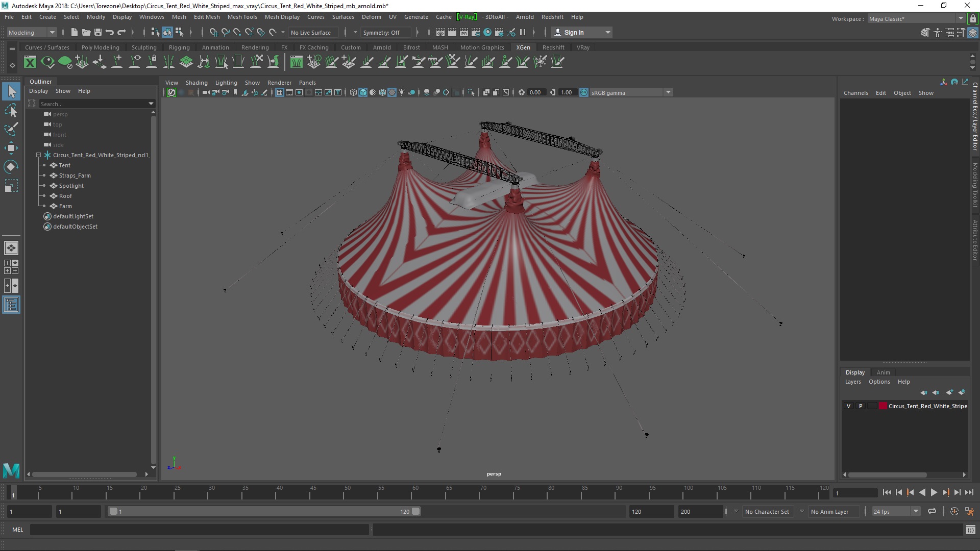Open the XGen window shelf icon
Viewport: 980px width, 551px height.
[x=30, y=62]
